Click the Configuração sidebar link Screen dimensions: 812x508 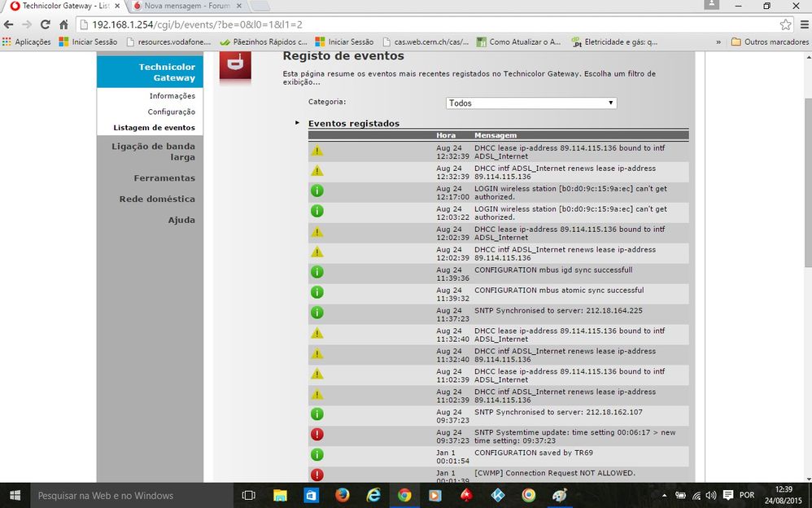tap(171, 112)
